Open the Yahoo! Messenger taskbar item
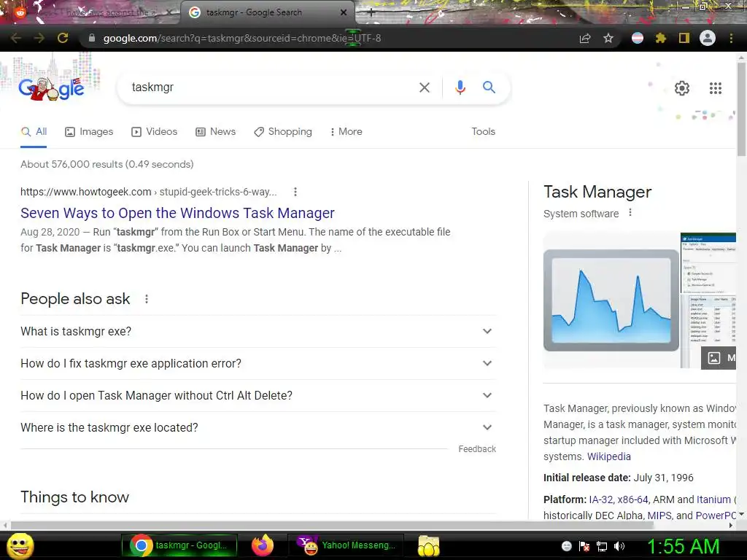The image size is (747, 560). point(346,545)
